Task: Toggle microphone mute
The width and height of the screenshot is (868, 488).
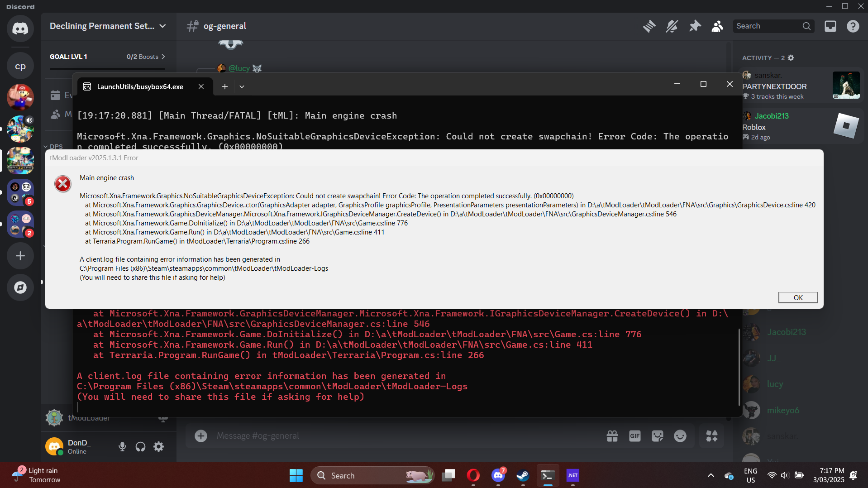Action: pos(122,447)
